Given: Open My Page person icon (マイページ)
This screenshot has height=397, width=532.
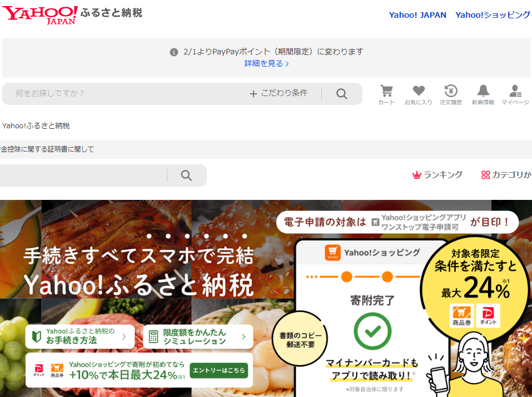Looking at the screenshot, I should click(x=515, y=91).
